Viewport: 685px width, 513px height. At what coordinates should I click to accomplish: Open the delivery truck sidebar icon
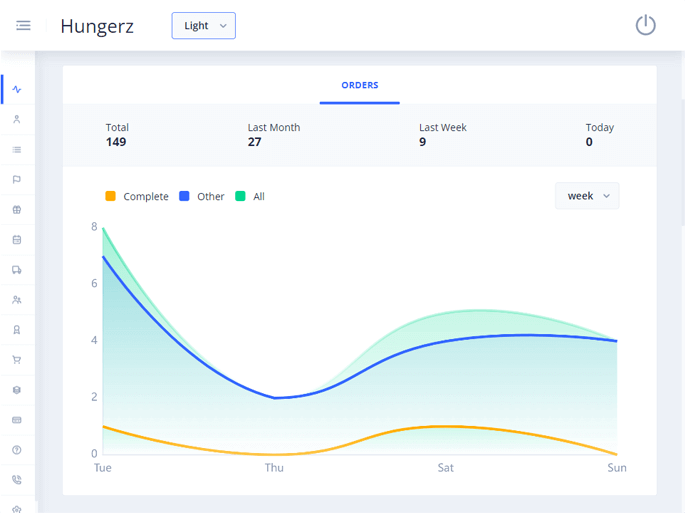(x=17, y=270)
